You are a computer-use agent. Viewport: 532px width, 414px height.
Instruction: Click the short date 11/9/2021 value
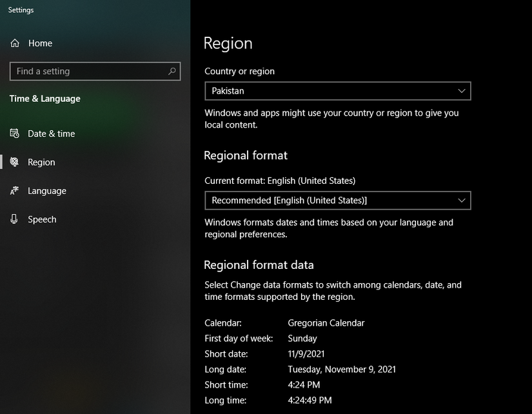(x=306, y=354)
